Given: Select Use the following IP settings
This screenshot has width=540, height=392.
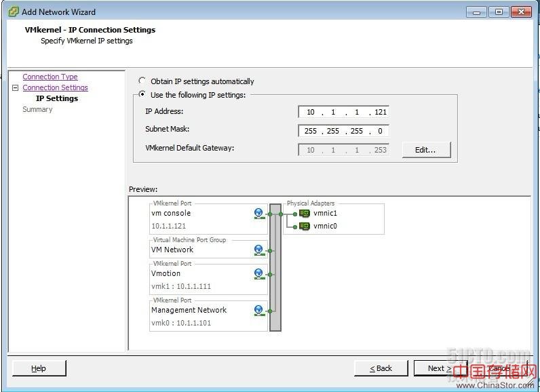Looking at the screenshot, I should pyautogui.click(x=142, y=94).
